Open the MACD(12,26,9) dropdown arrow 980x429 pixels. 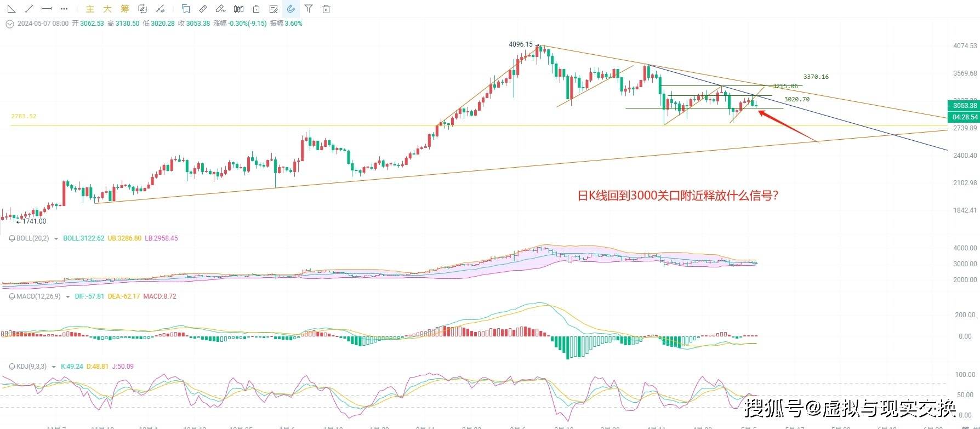tap(68, 296)
